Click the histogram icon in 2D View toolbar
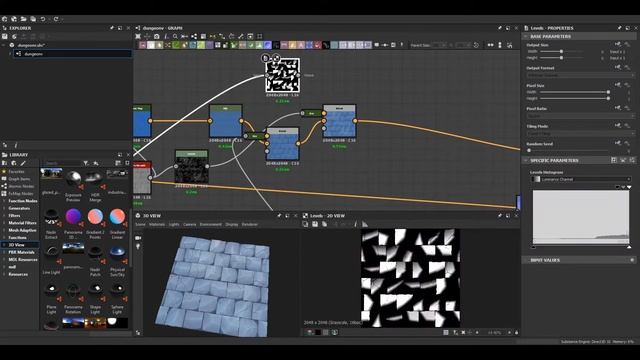Viewport: 640px width, 360px height. tap(365, 224)
